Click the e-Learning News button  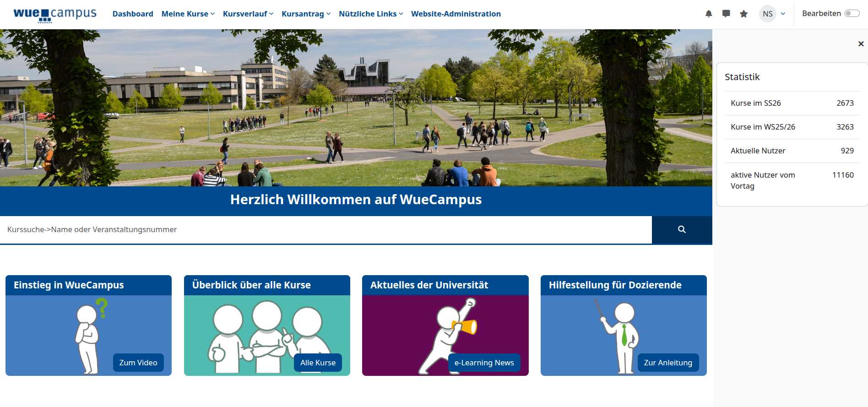click(484, 363)
